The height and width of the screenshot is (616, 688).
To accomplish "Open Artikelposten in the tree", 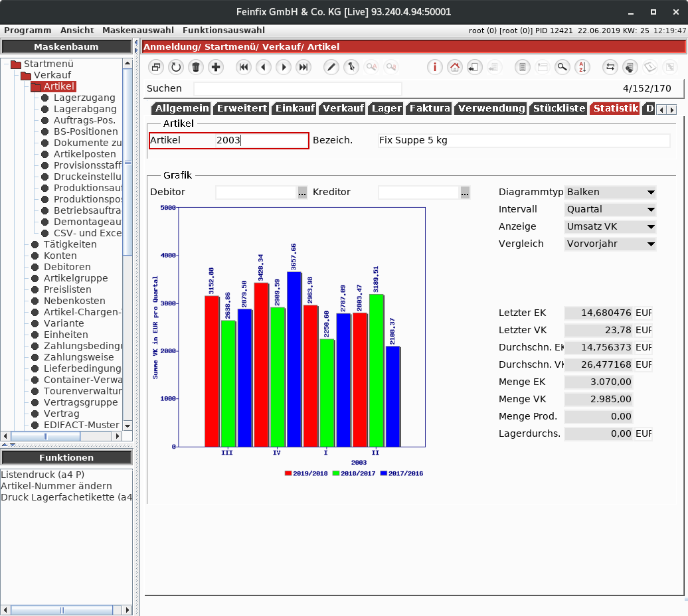I will tap(85, 154).
